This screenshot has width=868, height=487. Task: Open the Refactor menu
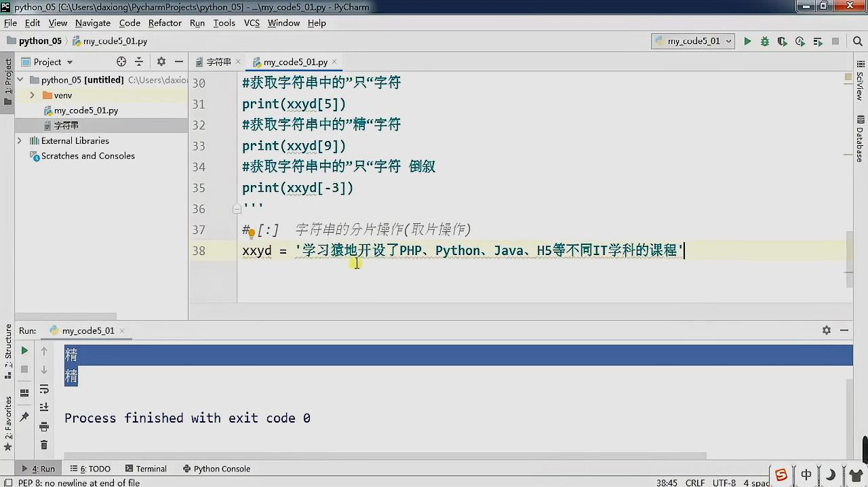(x=165, y=22)
